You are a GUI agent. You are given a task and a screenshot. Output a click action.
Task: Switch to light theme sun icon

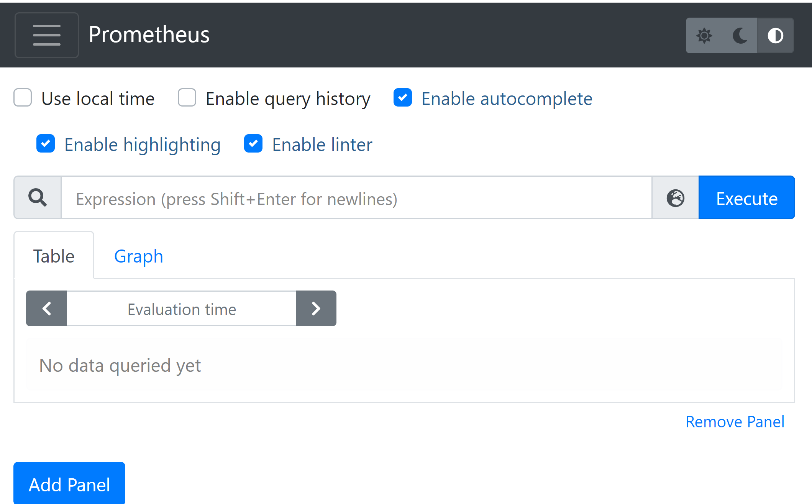[704, 36]
